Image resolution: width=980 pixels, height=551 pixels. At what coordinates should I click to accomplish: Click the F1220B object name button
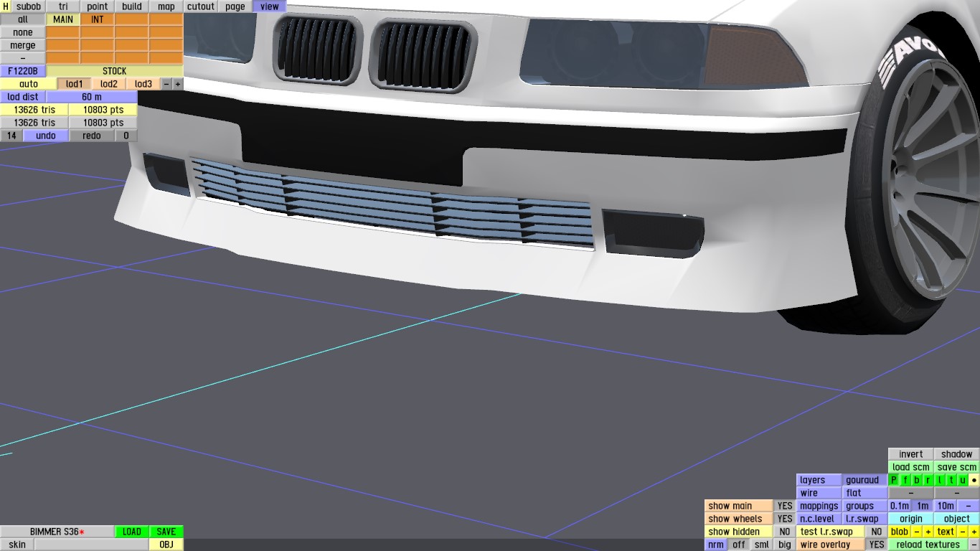coord(23,71)
